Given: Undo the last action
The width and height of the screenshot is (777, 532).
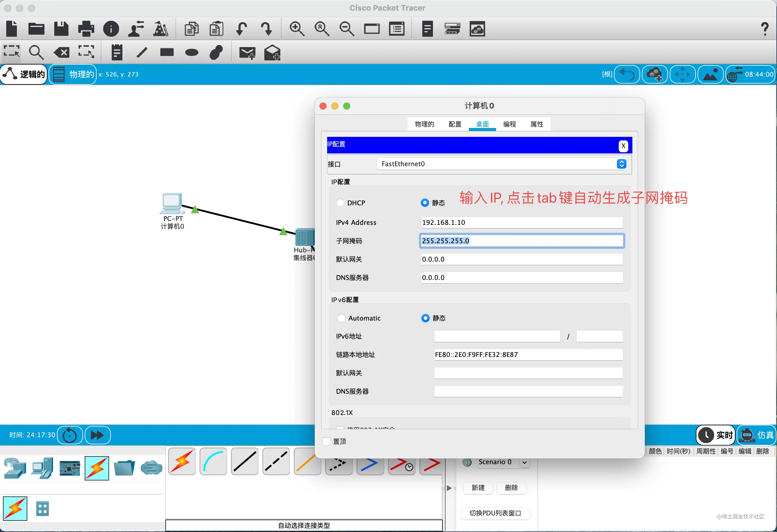Looking at the screenshot, I should click(242, 29).
